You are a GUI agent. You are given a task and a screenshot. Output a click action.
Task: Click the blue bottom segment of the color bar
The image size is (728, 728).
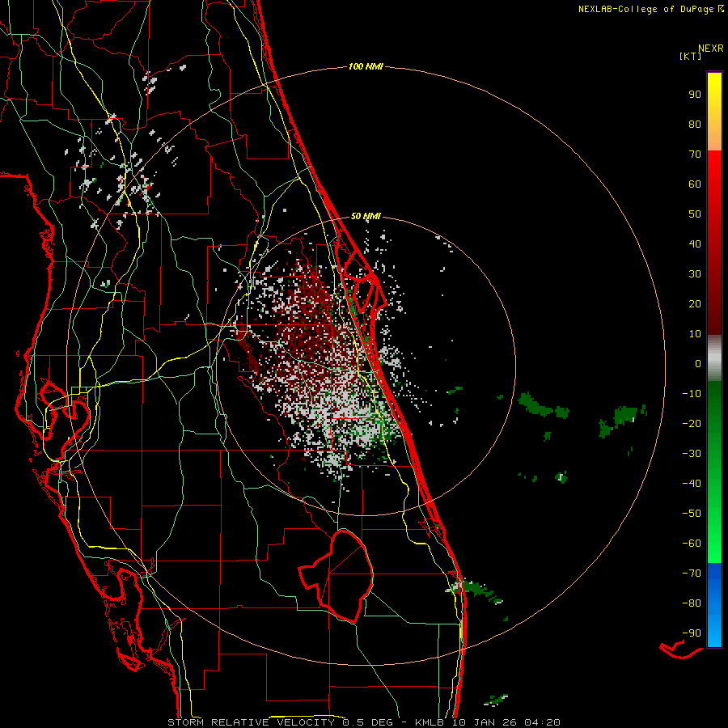714,605
